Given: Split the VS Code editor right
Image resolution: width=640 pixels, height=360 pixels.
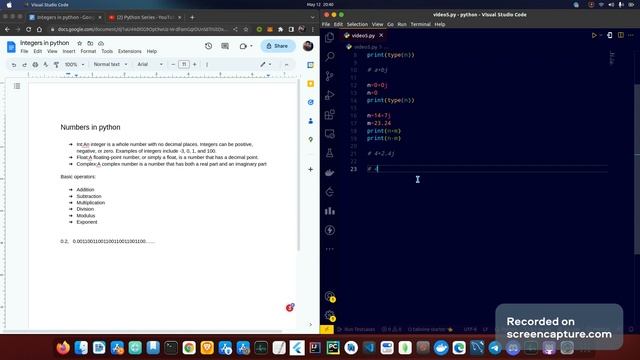Looking at the screenshot, I should pyautogui.click(x=621, y=36).
